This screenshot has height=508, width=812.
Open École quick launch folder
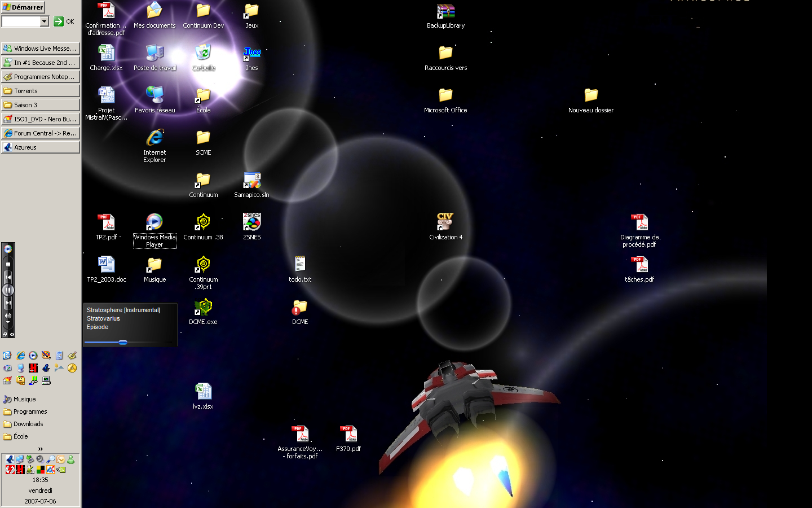click(x=15, y=436)
